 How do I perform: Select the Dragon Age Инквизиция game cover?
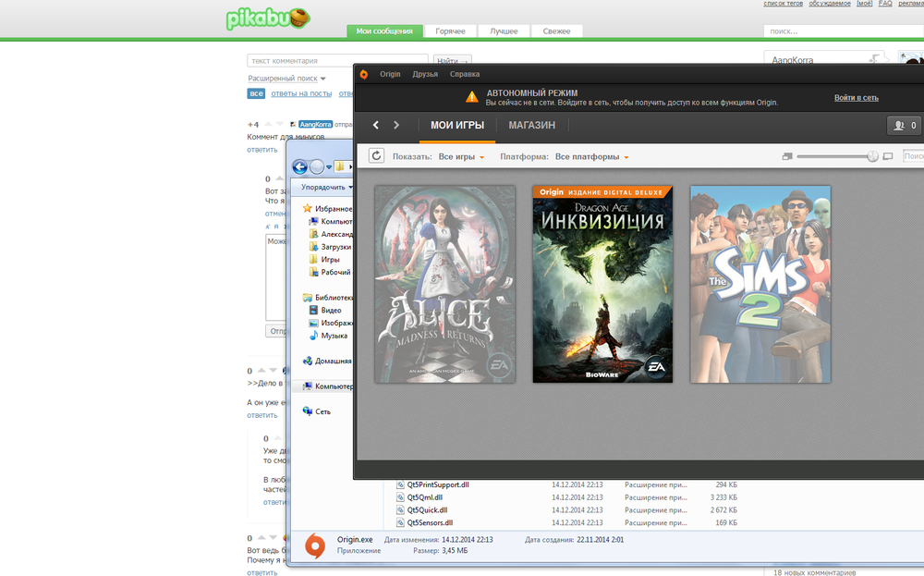tap(602, 284)
